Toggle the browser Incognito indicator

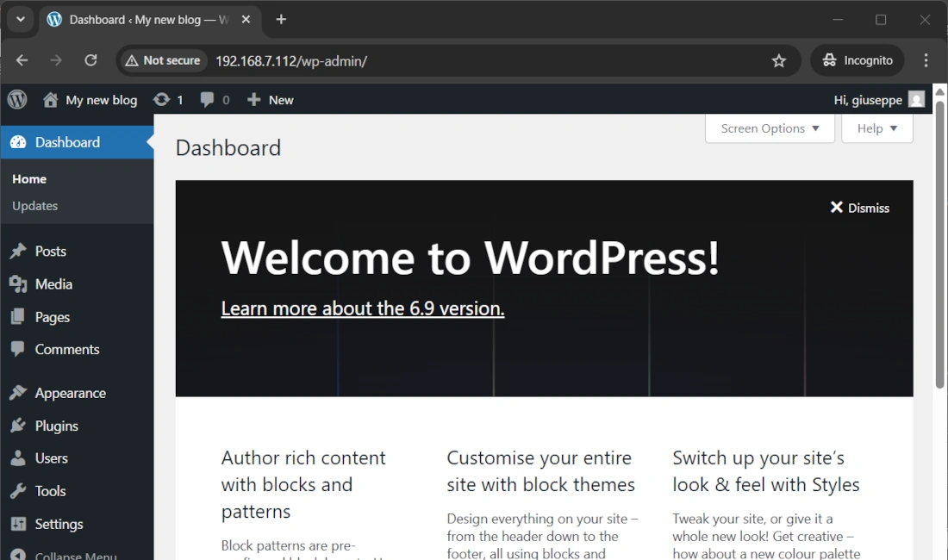(x=857, y=59)
